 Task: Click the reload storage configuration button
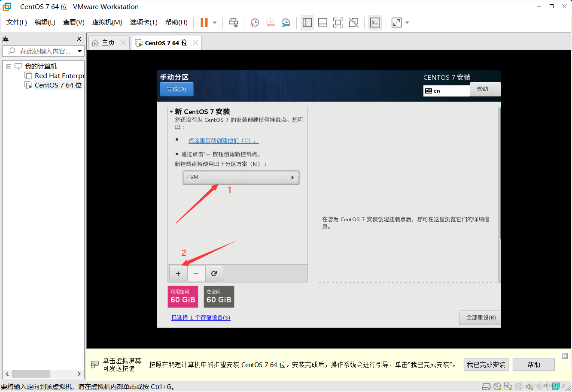tap(214, 274)
